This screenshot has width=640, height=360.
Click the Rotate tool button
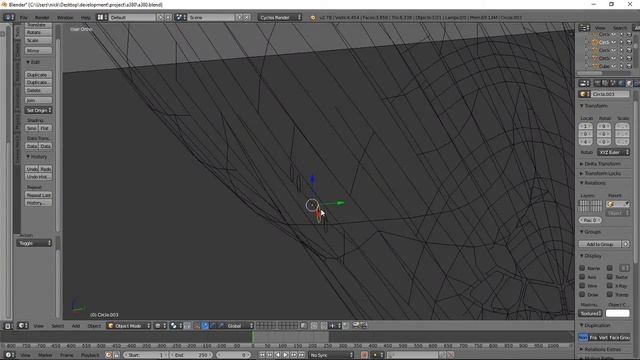[x=38, y=32]
